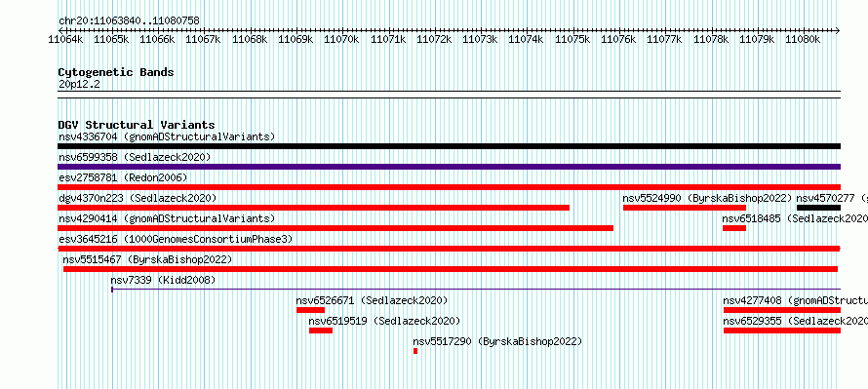Click the 11071k ruler tick label
Viewport: 868px width, 389px height.
pyautogui.click(x=388, y=39)
